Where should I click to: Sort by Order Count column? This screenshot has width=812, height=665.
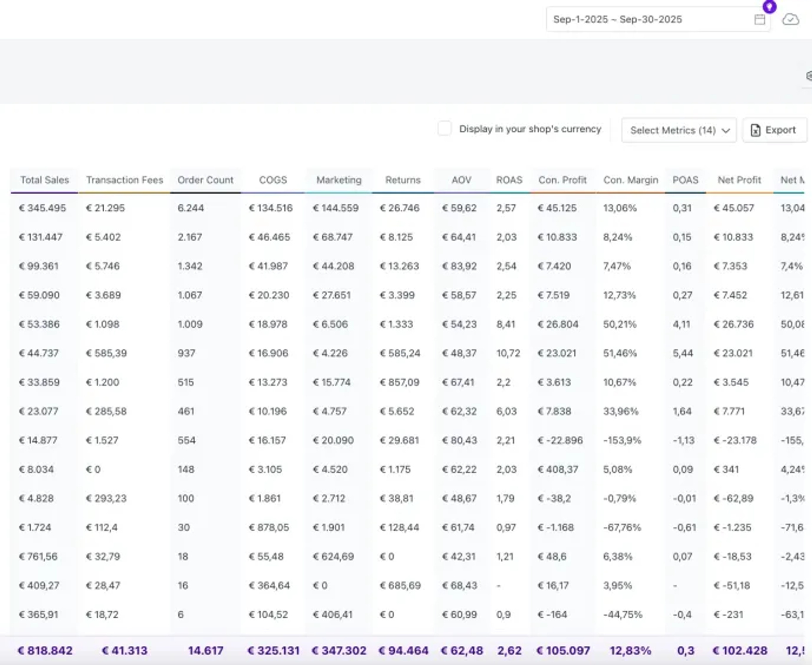pyautogui.click(x=205, y=180)
